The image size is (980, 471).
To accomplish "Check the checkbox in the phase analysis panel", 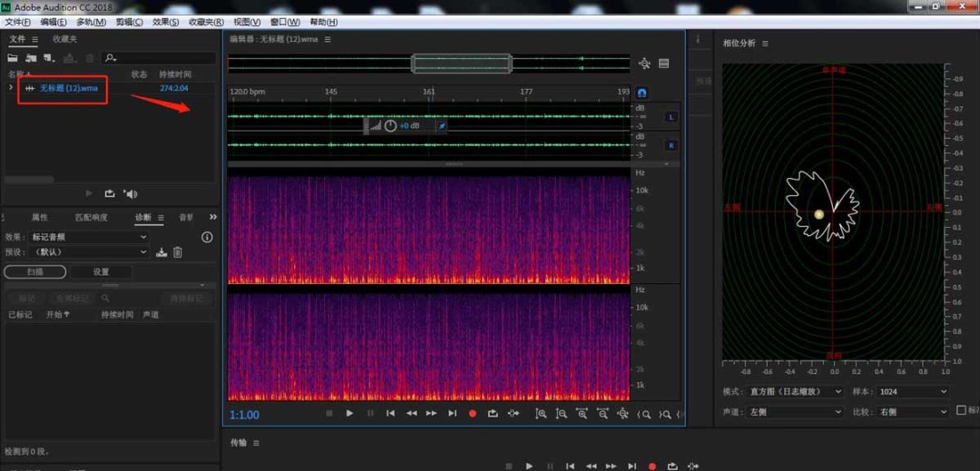I will pyautogui.click(x=961, y=411).
